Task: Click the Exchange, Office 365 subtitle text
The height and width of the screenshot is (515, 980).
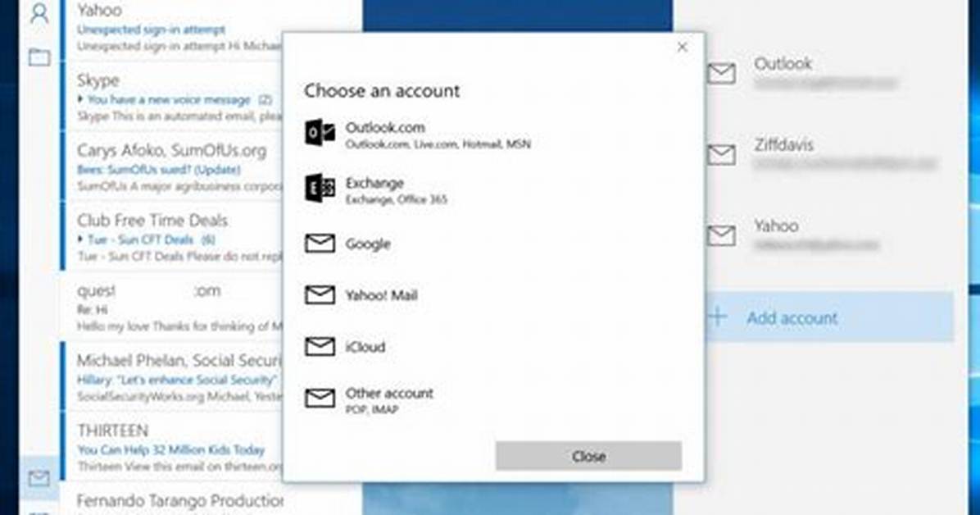Action: click(397, 200)
